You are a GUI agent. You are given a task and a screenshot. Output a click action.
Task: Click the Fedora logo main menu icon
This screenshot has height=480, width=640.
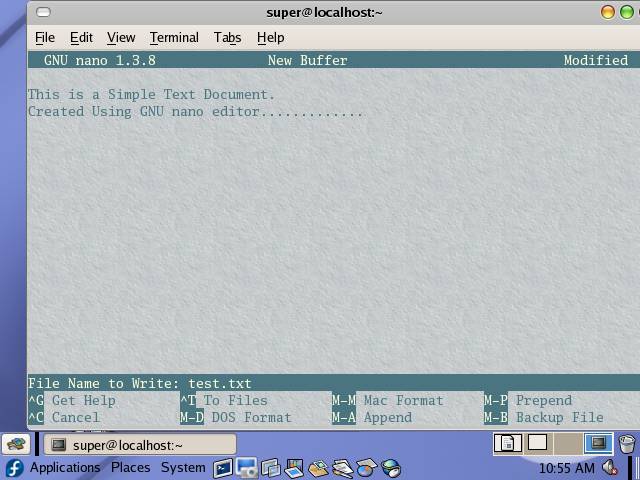point(14,468)
